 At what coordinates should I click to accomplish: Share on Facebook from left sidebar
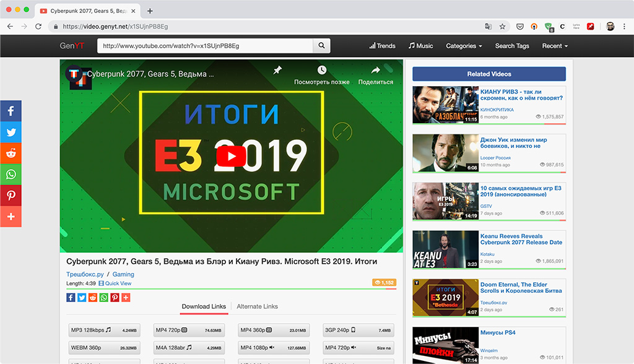pyautogui.click(x=11, y=111)
